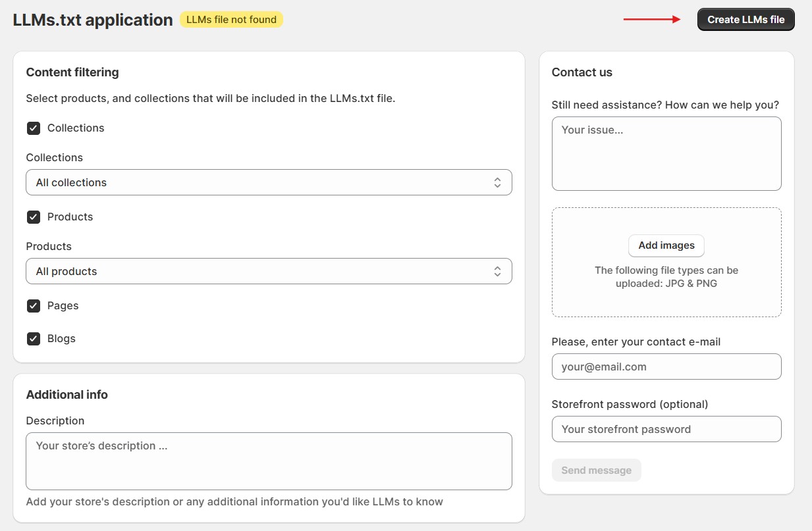
Task: Open the All collections dropdown
Action: pyautogui.click(x=269, y=182)
